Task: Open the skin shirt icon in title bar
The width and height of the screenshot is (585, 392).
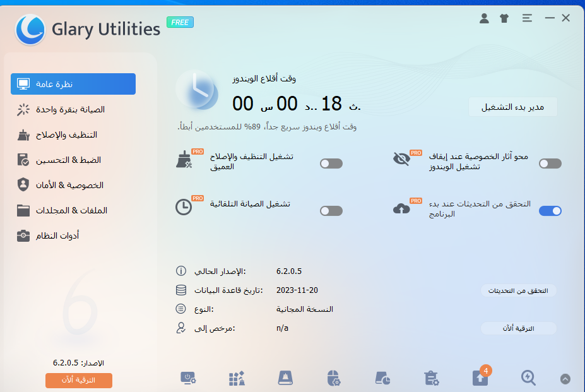Action: pyautogui.click(x=504, y=18)
